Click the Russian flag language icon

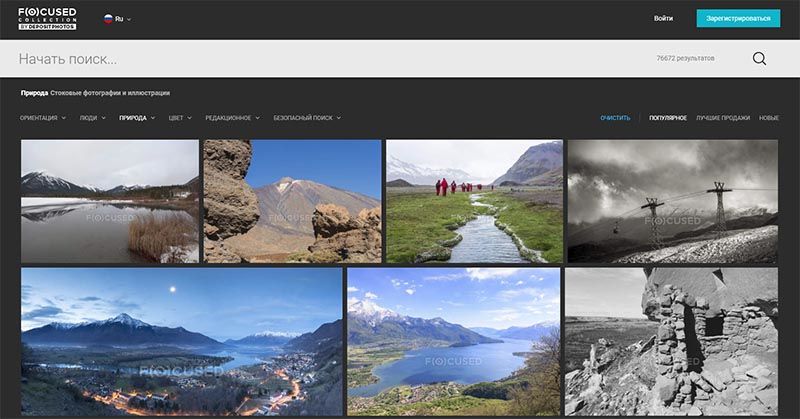tap(108, 19)
